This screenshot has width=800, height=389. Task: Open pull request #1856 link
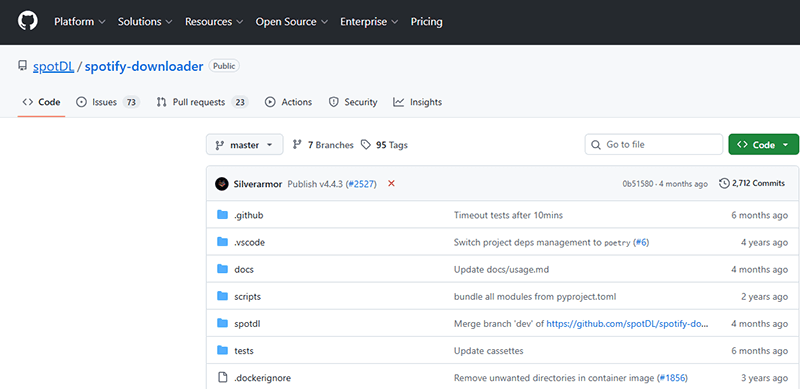(x=672, y=378)
